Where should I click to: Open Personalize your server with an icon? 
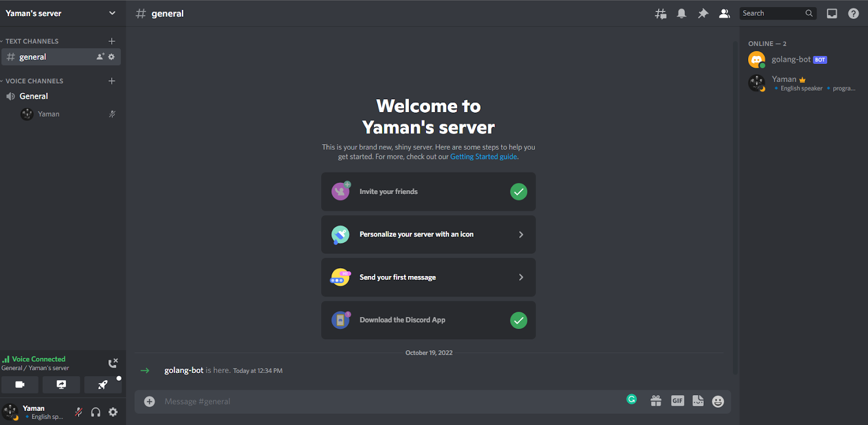(x=429, y=234)
